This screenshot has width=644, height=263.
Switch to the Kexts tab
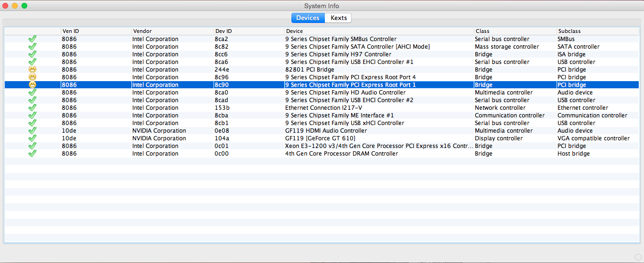(x=338, y=18)
